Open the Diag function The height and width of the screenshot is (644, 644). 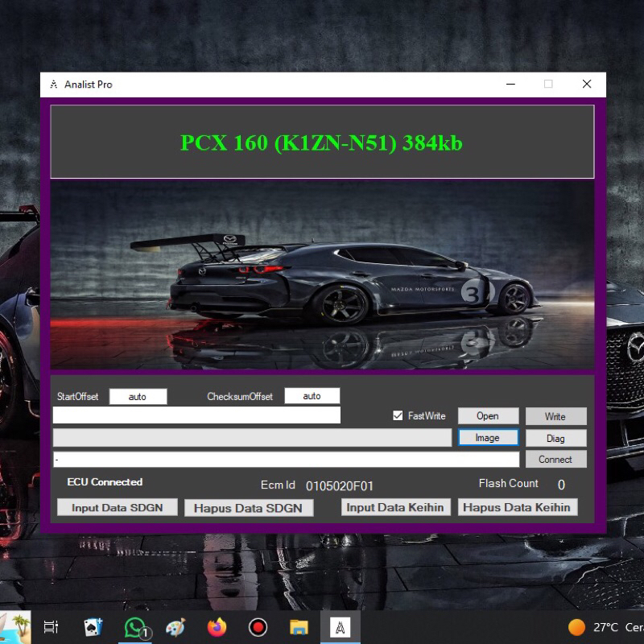coord(555,438)
